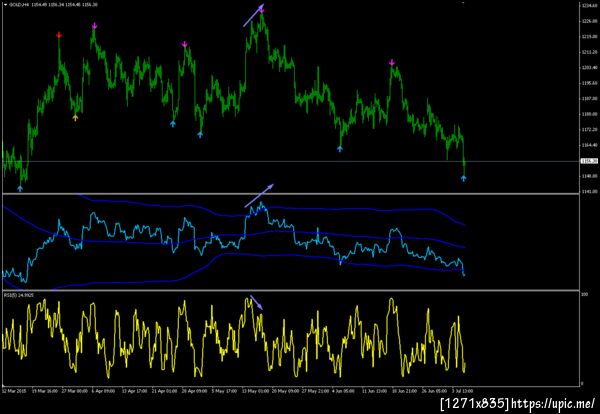The image size is (600, 414).
Task: Click the 27 Mar 00:00 time label
Action: point(75,391)
